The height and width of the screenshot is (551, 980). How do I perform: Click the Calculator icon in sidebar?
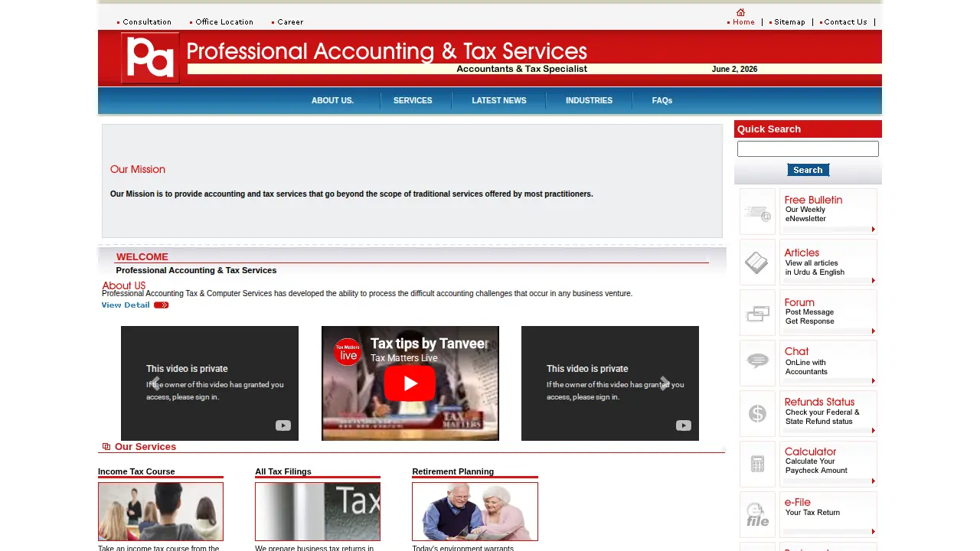(758, 464)
